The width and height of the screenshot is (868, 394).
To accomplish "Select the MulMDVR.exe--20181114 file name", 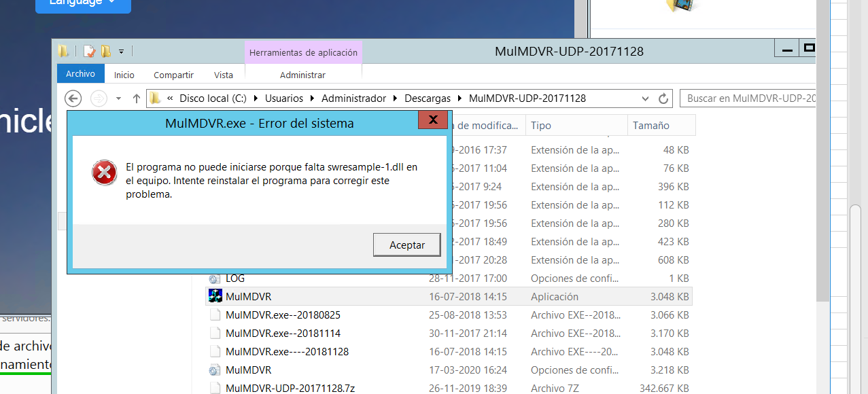I will (x=283, y=334).
